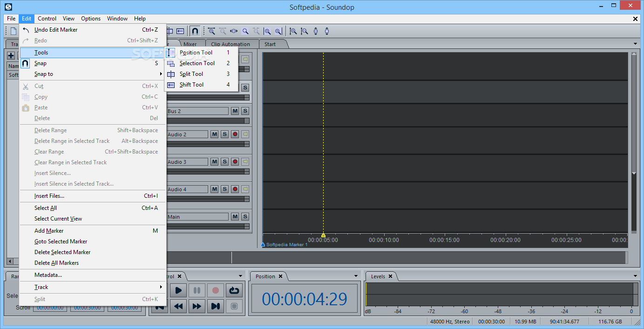Select Position Tool icon in submenu
This screenshot has height=329, width=644.
click(x=171, y=53)
